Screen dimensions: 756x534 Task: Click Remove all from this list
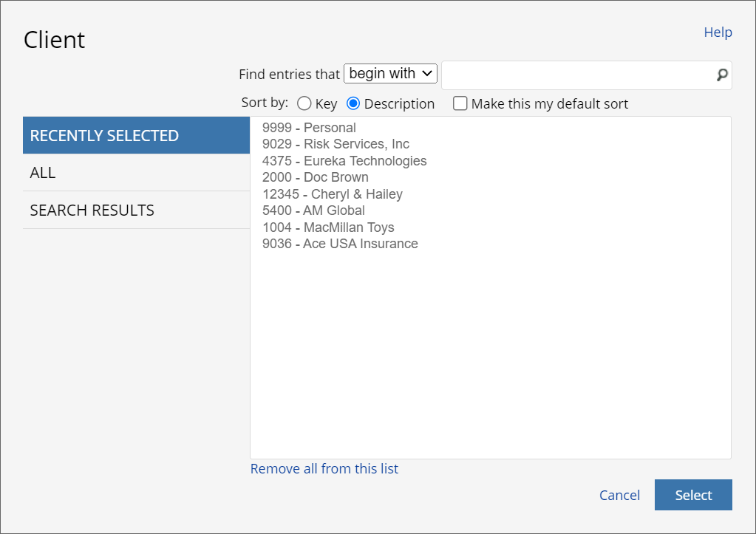click(x=324, y=468)
